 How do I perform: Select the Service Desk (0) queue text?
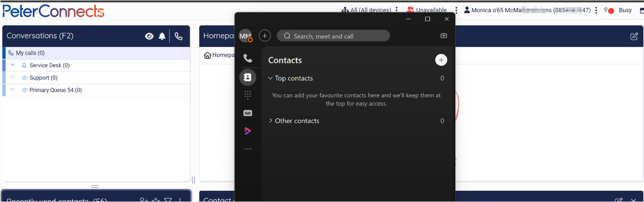[x=50, y=65]
